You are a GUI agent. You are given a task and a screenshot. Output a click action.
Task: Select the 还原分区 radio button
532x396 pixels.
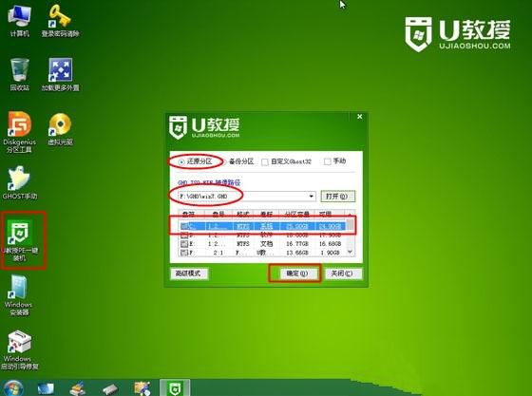[x=181, y=161]
